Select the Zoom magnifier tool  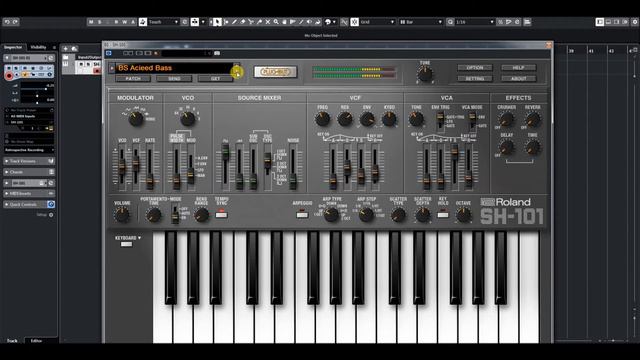[276, 22]
